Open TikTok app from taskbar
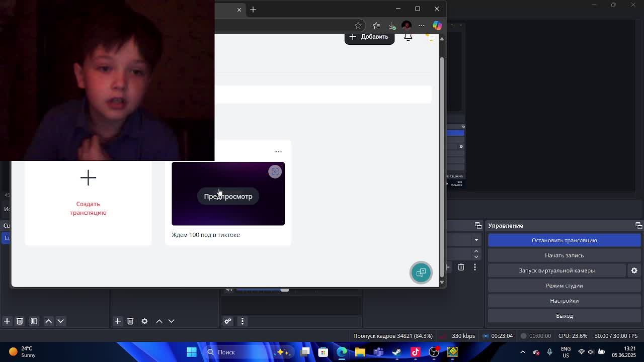 point(416,352)
